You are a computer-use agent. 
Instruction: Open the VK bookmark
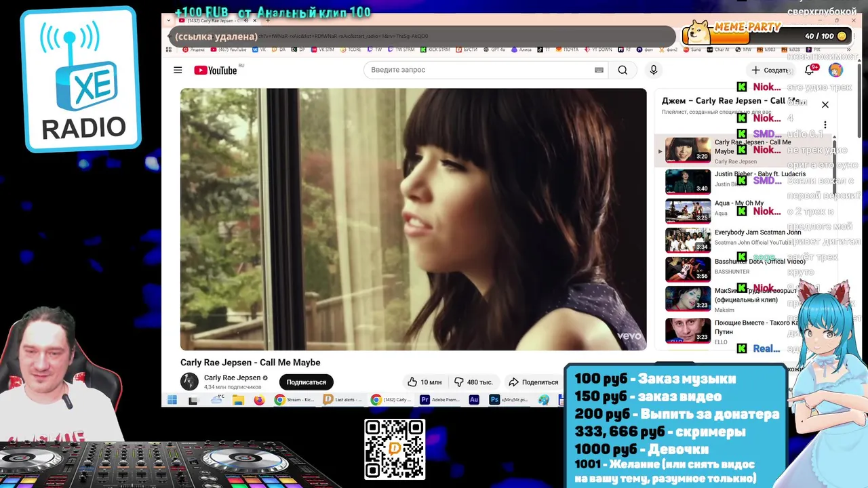coord(259,49)
